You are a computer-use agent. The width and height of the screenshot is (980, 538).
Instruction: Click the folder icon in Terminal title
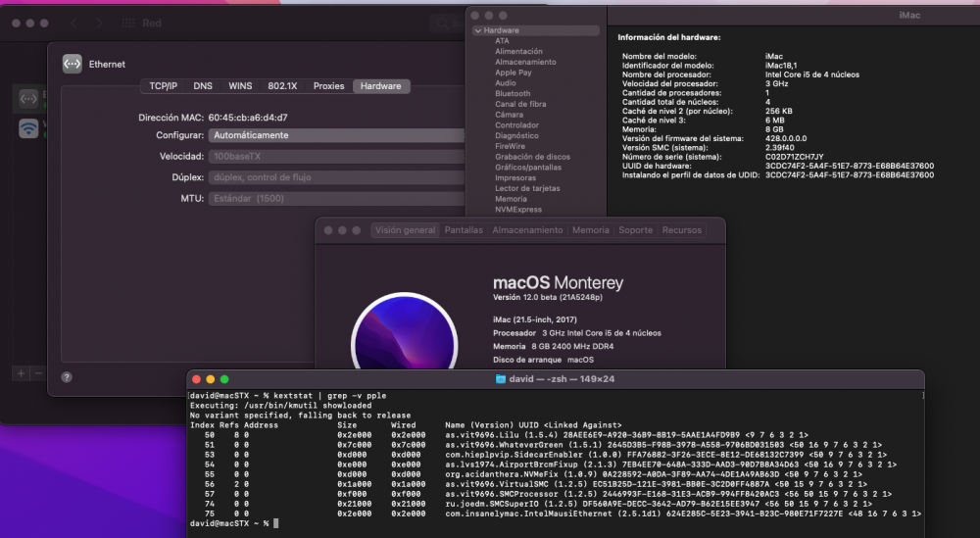[500, 378]
